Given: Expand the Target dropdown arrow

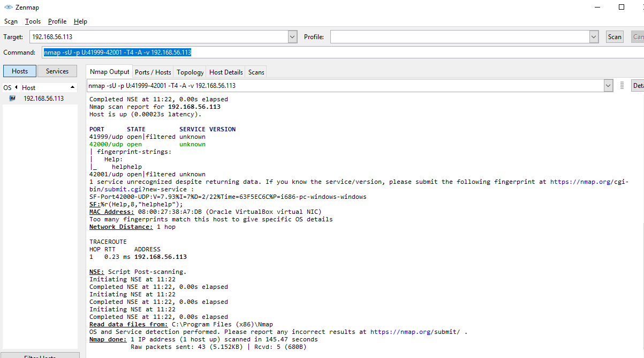Looking at the screenshot, I should point(292,37).
